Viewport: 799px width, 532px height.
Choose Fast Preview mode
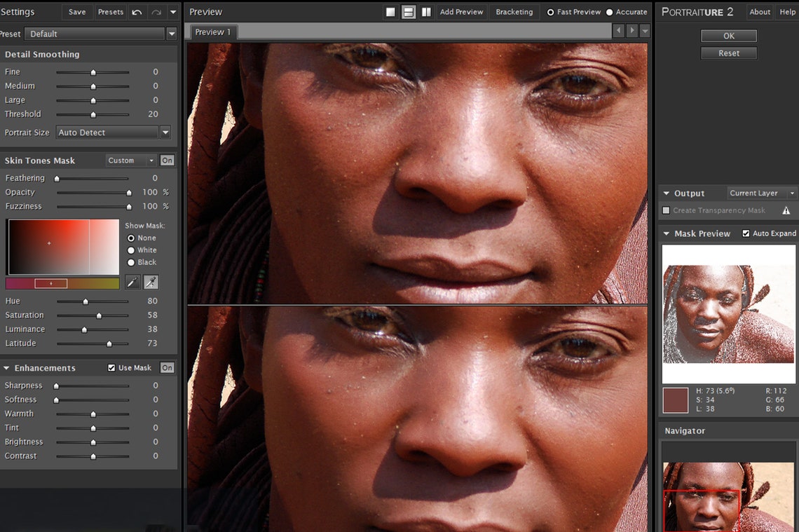click(550, 12)
